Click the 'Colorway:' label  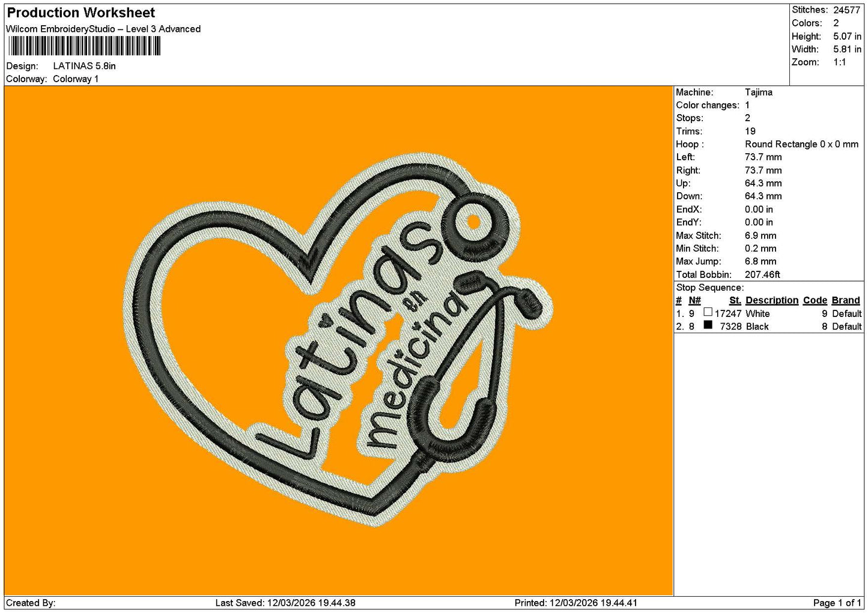tap(26, 79)
